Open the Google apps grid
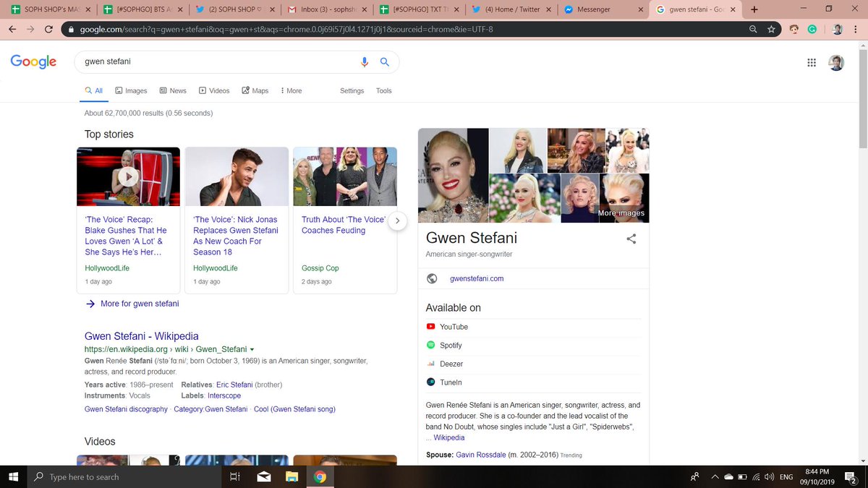868x488 pixels. point(812,63)
